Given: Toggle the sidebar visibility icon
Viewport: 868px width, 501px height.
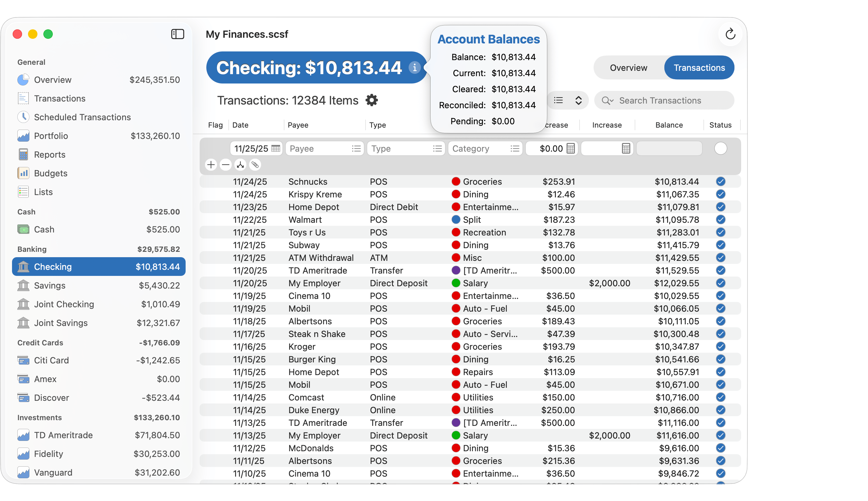Looking at the screenshot, I should click(x=178, y=34).
